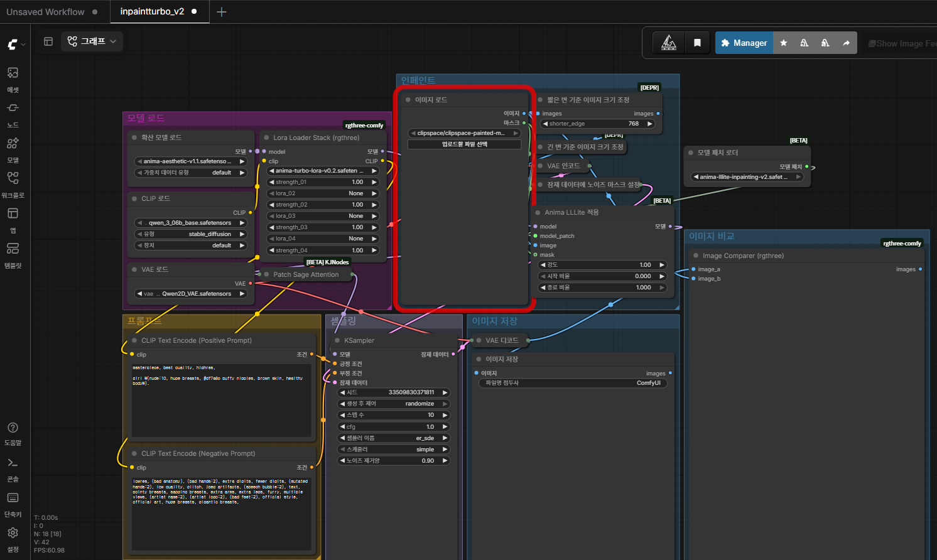Image resolution: width=937 pixels, height=560 pixels.
Task: Open Settings (설정) gear in sidebar
Action: (13, 539)
